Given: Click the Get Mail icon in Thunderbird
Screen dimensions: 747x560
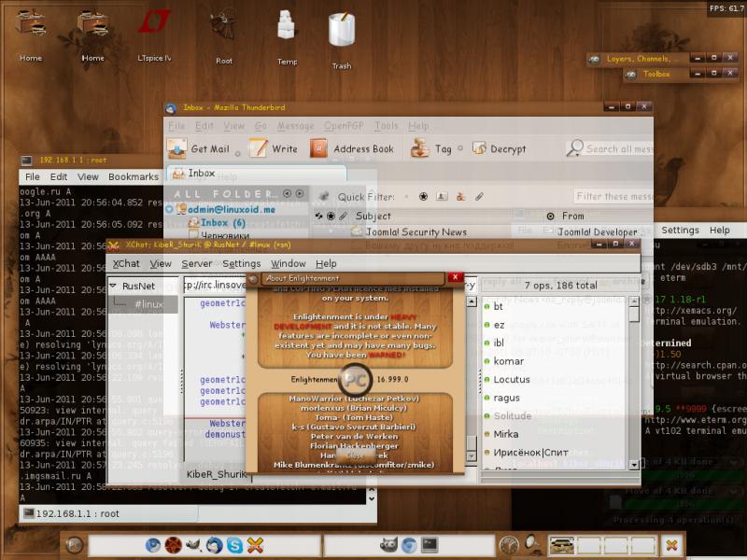Looking at the screenshot, I should click(176, 148).
